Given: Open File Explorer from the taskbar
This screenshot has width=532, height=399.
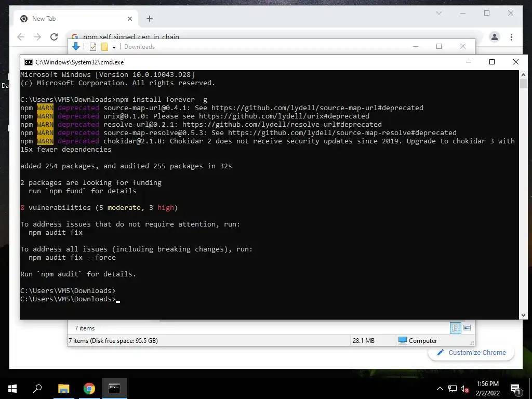Looking at the screenshot, I should (63, 389).
